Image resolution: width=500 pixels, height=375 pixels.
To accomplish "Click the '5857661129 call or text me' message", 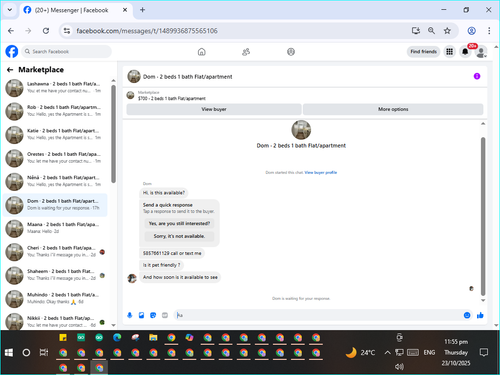I will (172, 253).
